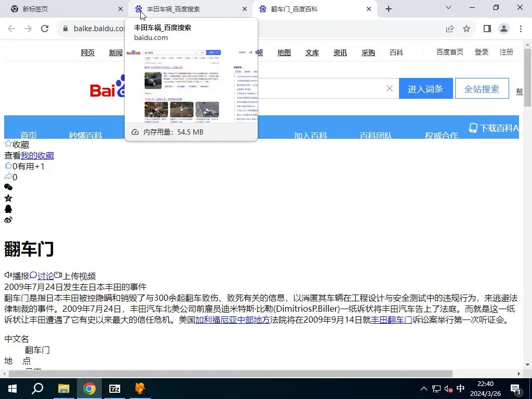Reload the current page
Image resolution: width=532 pixels, height=399 pixels.
[45, 29]
